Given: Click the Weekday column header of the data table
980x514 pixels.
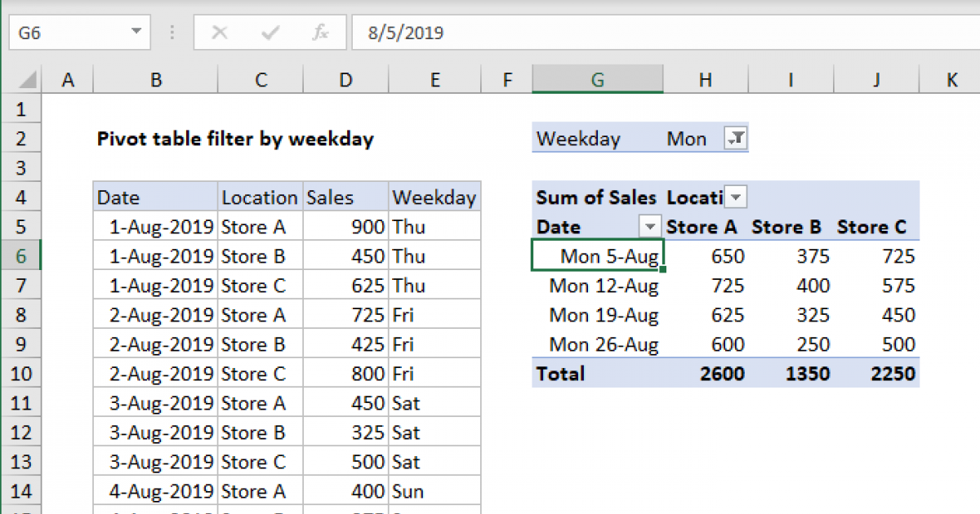Looking at the screenshot, I should [434, 197].
